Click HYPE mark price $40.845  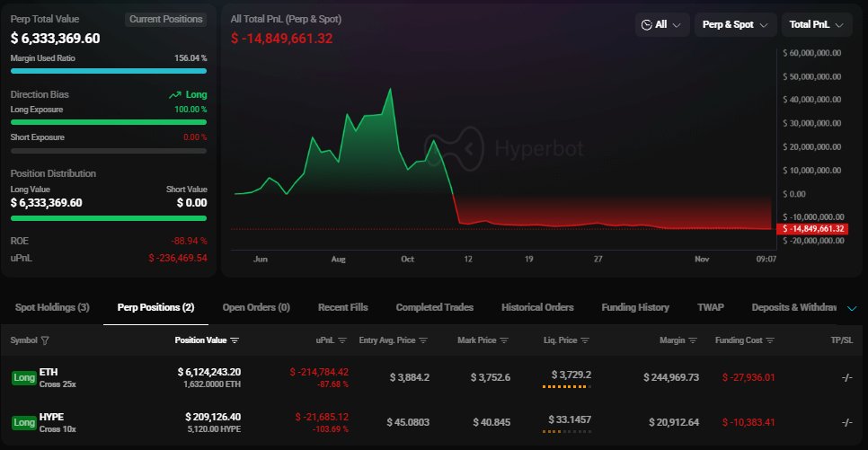[492, 422]
